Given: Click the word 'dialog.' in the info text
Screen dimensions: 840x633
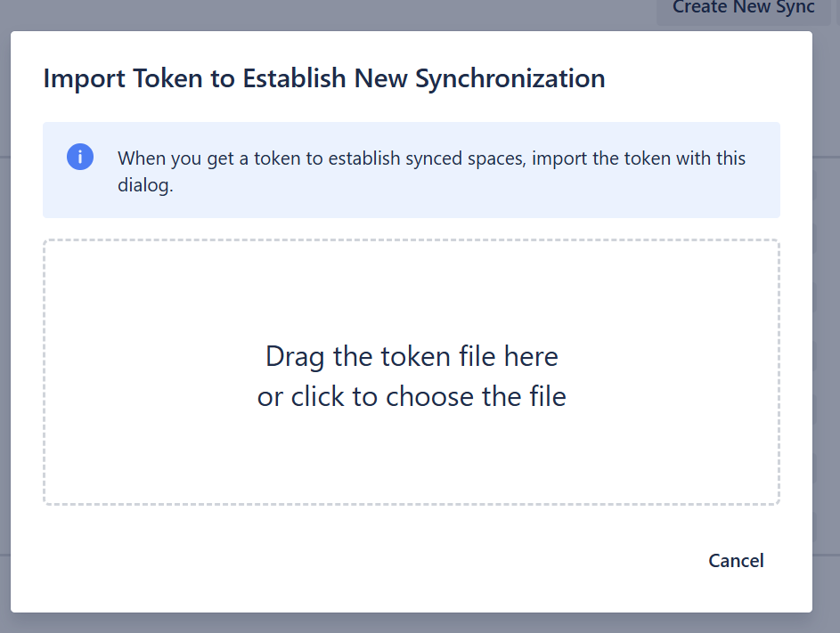Looking at the screenshot, I should coord(144,188).
